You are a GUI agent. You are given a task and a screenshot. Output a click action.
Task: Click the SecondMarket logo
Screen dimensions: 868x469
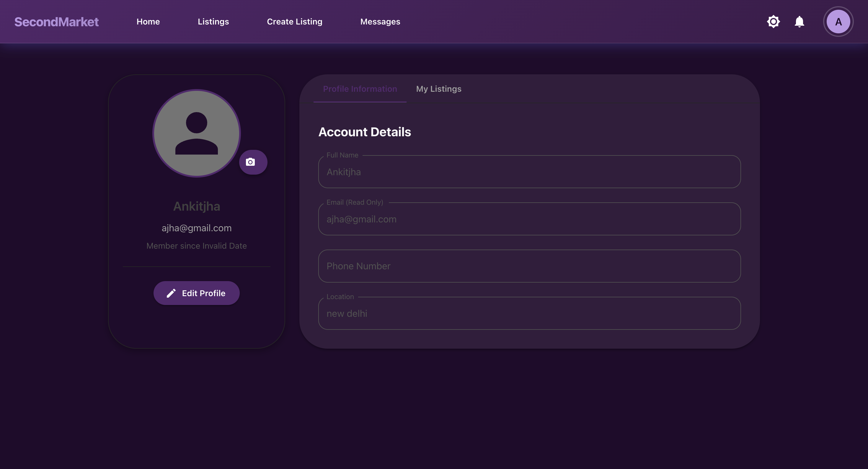[56, 22]
